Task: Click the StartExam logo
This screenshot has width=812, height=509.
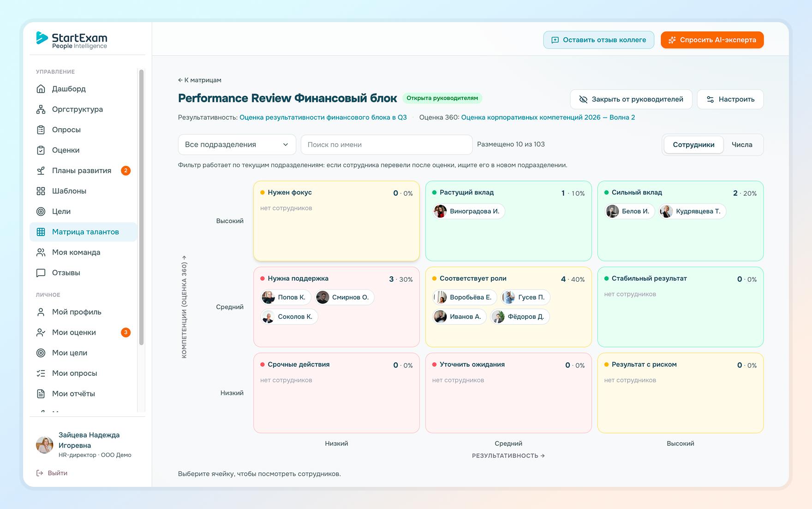Action: coord(72,40)
